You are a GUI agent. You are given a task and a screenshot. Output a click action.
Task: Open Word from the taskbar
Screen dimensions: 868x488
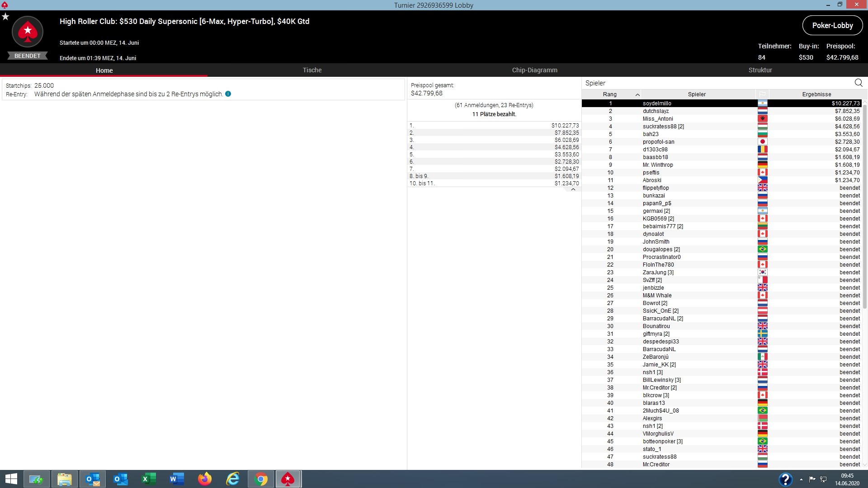click(x=177, y=479)
